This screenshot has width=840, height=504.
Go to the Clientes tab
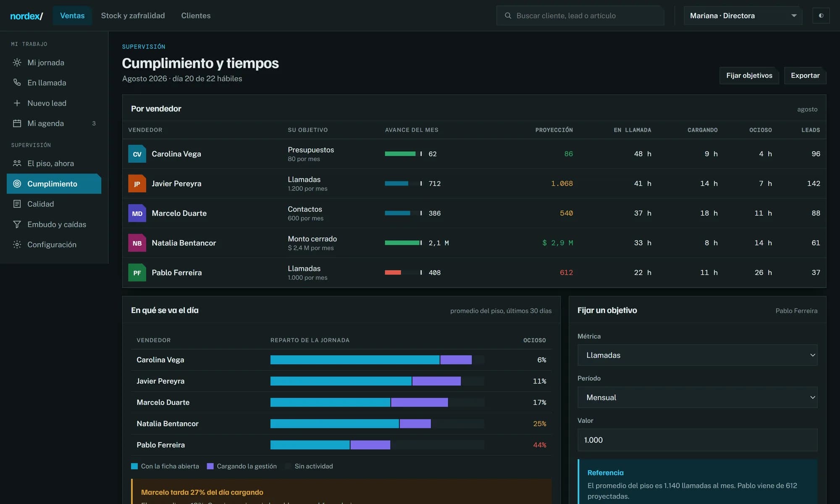click(x=196, y=16)
